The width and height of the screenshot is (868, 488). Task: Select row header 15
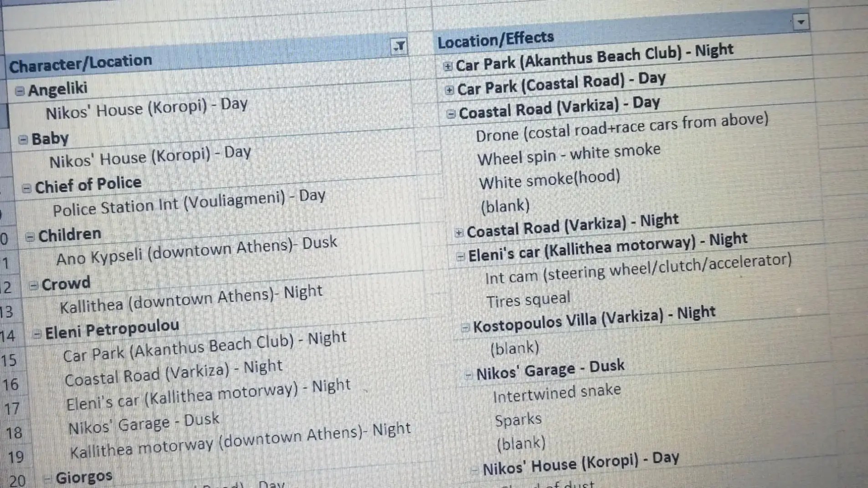coord(9,361)
